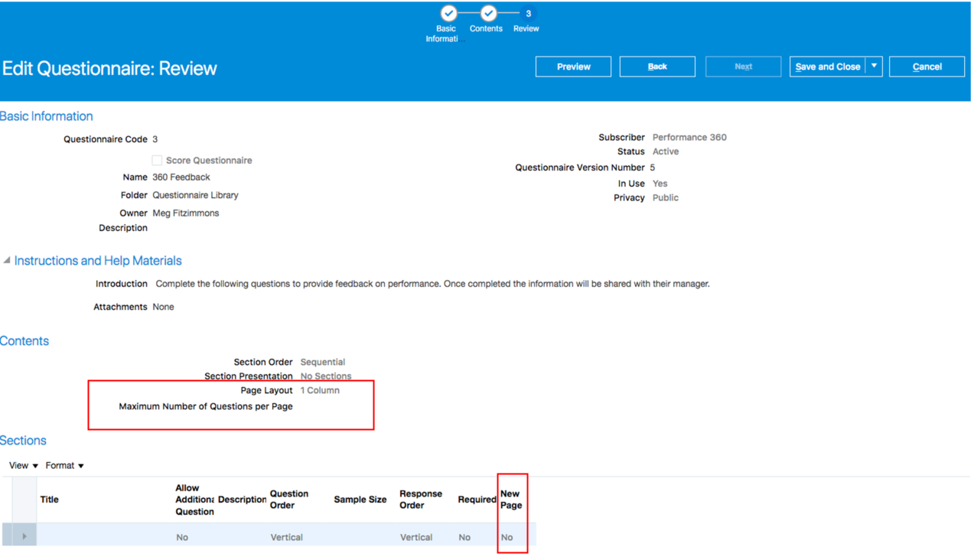
Task: Click the Basic Information section heading
Action: pos(47,116)
